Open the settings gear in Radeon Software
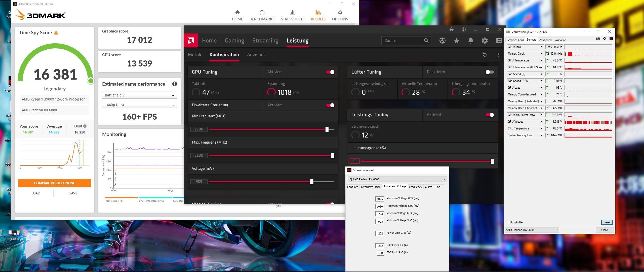This screenshot has height=272, width=644. 485,41
